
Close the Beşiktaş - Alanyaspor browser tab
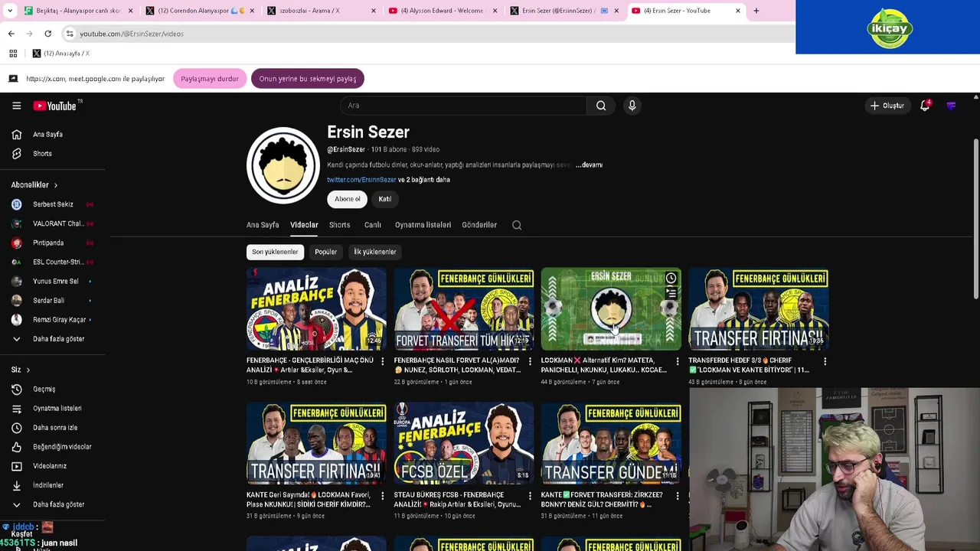131,11
